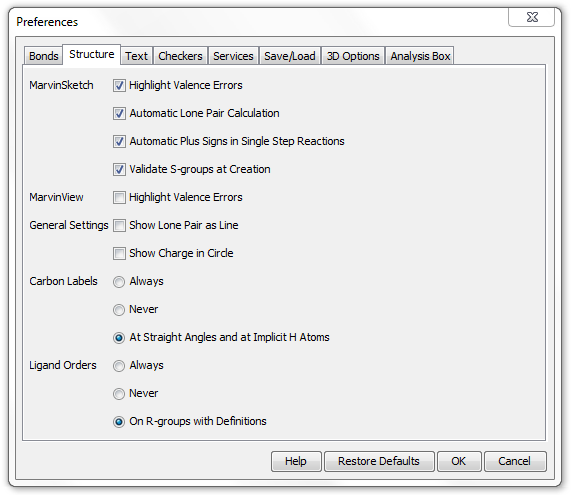
Task: Select Carbon Labels Always option
Action: pos(119,282)
